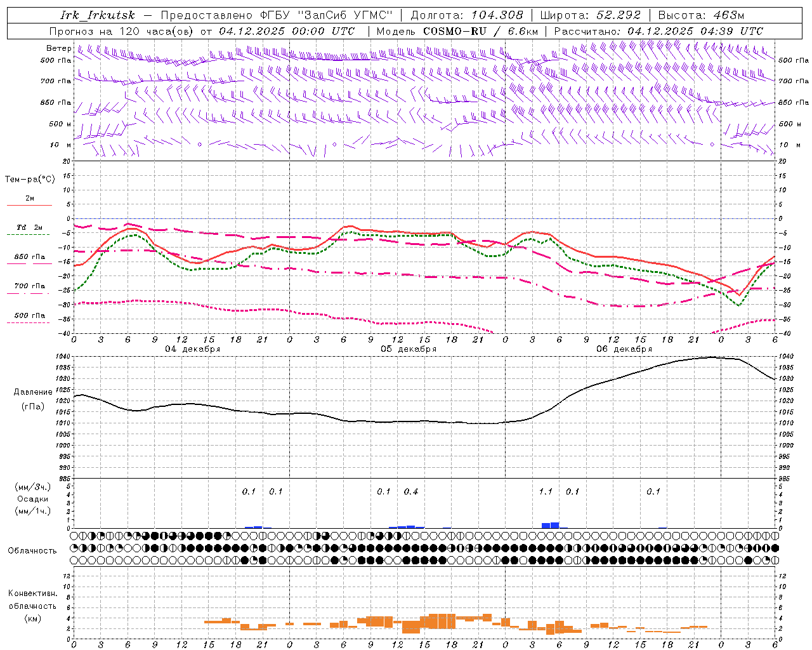Select the ФГБУ "ЗапСиб УГМС" provider text
This screenshot has width=812, height=650.
point(327,15)
